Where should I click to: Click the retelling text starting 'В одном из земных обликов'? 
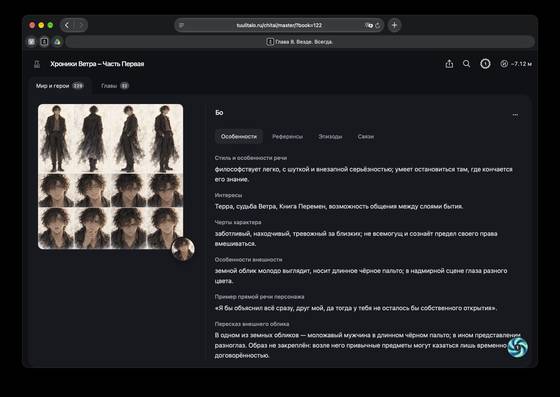(368, 345)
